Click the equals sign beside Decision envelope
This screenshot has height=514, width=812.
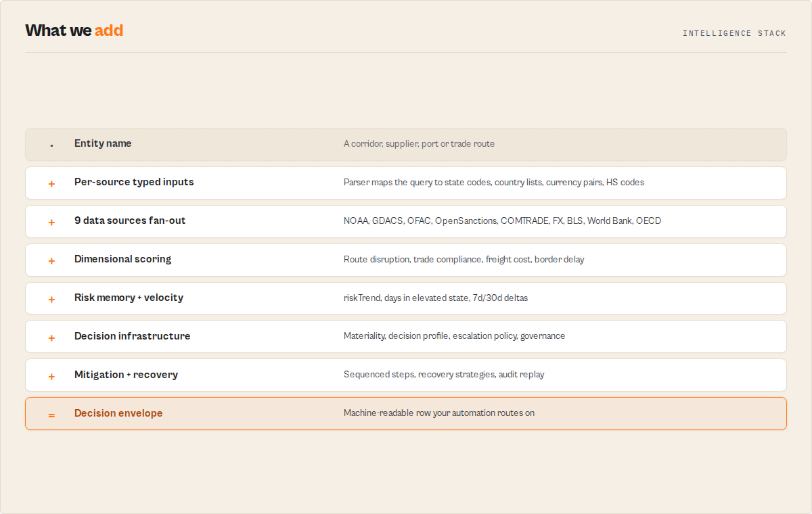click(51, 415)
